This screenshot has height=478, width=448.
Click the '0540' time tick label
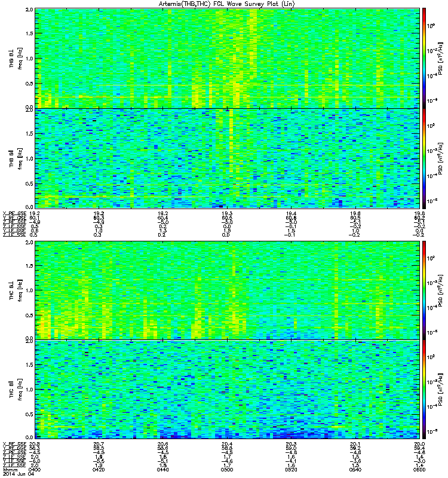pyautogui.click(x=355, y=470)
